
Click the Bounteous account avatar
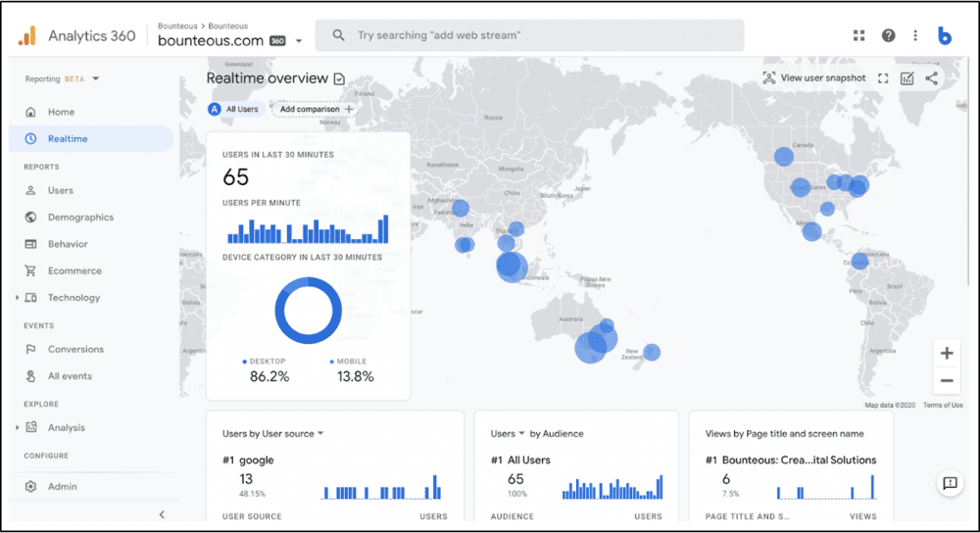[945, 35]
